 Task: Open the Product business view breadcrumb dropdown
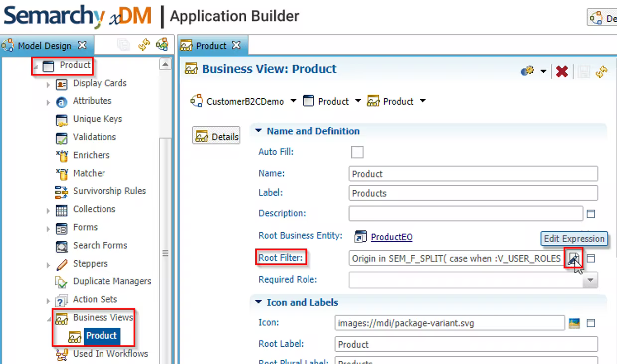tap(423, 101)
